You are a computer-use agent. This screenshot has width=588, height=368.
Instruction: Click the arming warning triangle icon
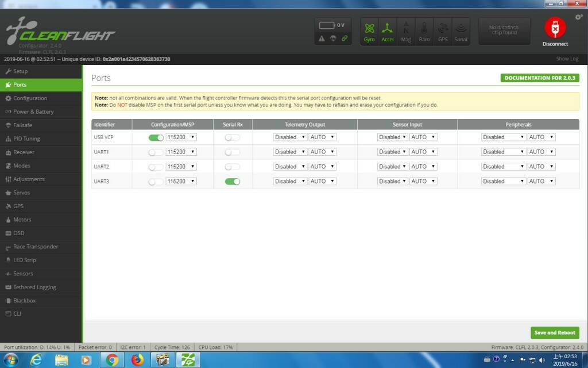click(322, 39)
